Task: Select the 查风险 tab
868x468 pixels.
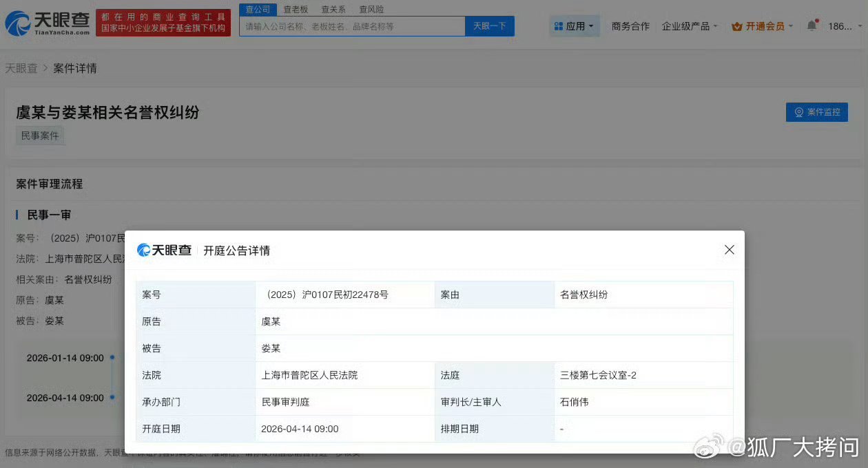Action: tap(371, 9)
